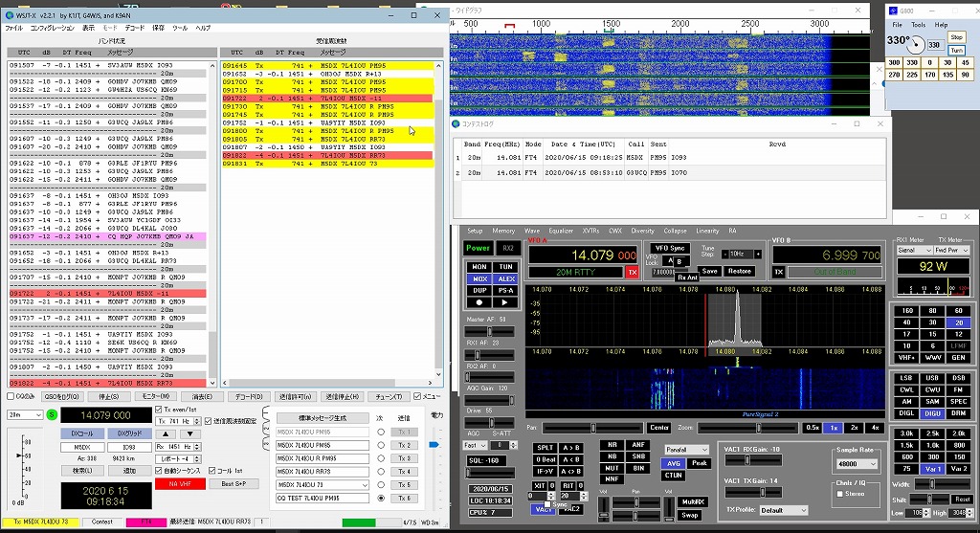Viewport: 980px width, 533px height.
Task: Click the Tx 4 send button
Action: tap(405, 472)
